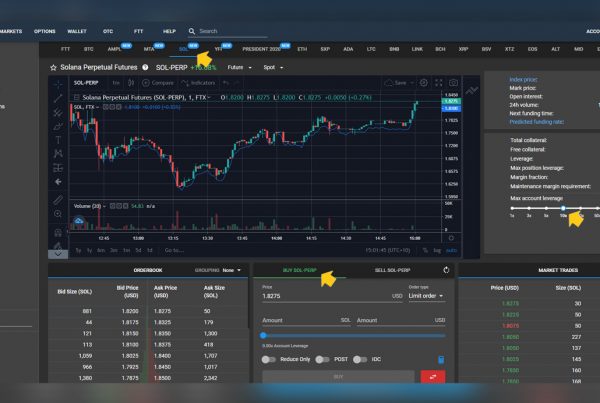This screenshot has height=403, width=600.
Task: Select the ETH market tab
Action: tap(302, 49)
